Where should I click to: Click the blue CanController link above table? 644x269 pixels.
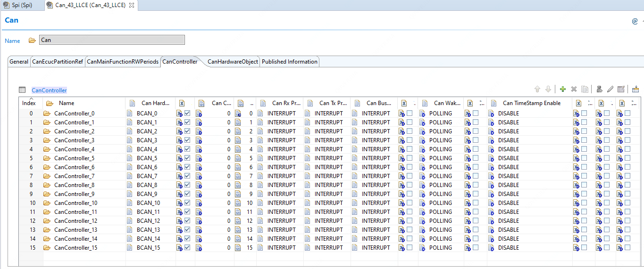(49, 90)
